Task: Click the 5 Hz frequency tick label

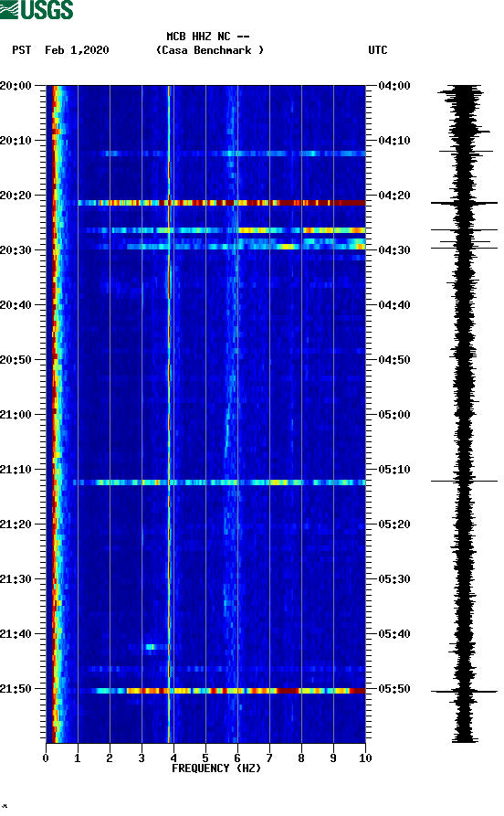Action: (205, 758)
